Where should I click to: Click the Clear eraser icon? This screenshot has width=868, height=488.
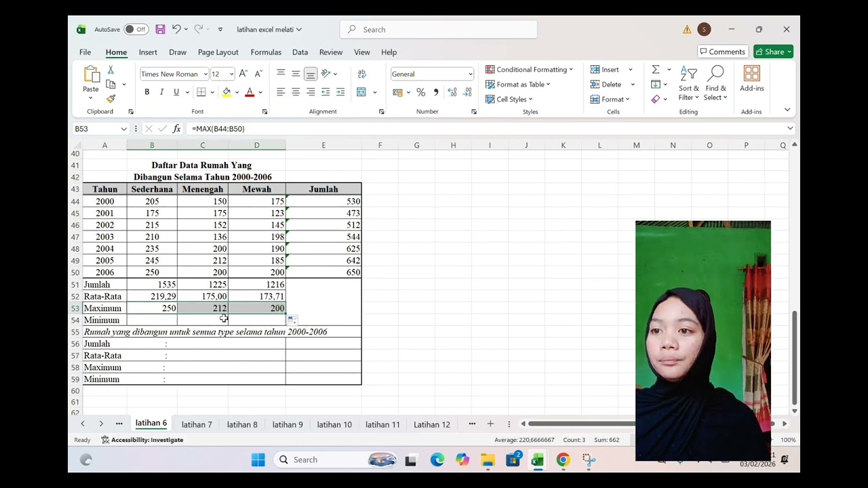pyautogui.click(x=656, y=99)
